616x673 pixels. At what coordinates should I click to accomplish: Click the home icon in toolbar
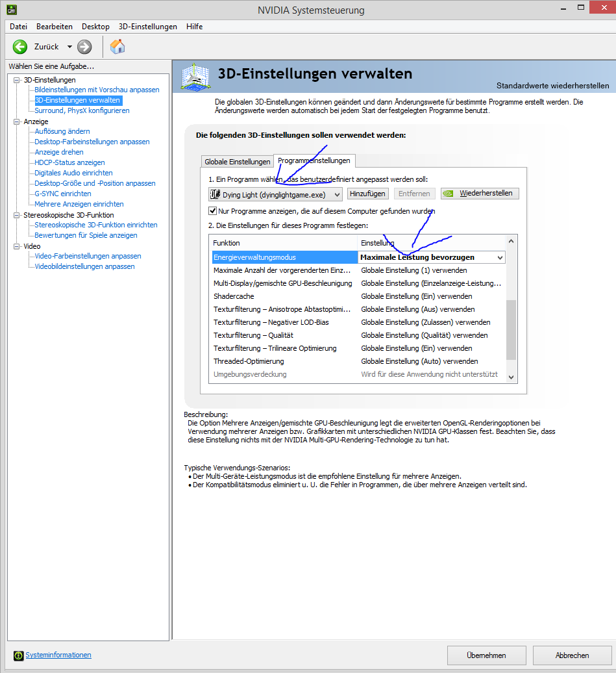click(x=117, y=47)
